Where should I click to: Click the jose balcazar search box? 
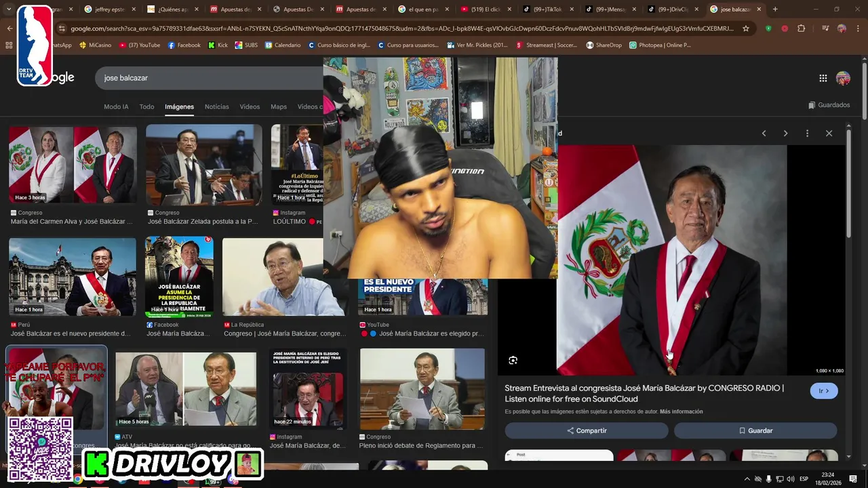(210, 78)
